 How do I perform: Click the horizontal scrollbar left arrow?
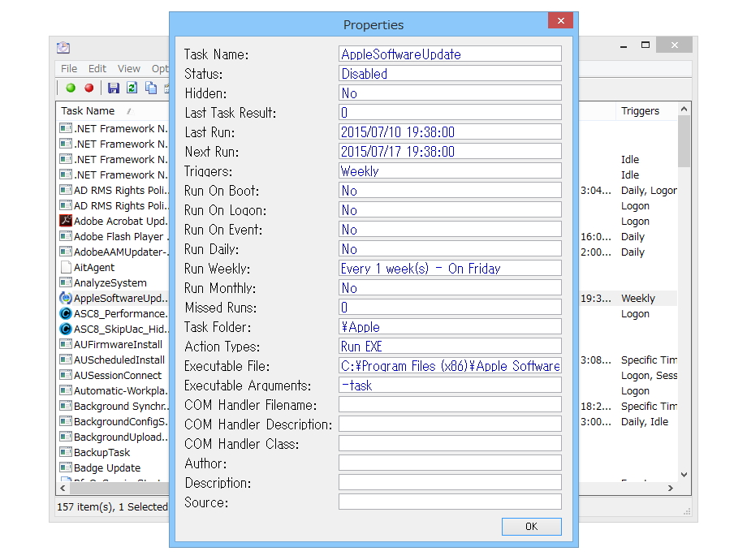[x=63, y=488]
